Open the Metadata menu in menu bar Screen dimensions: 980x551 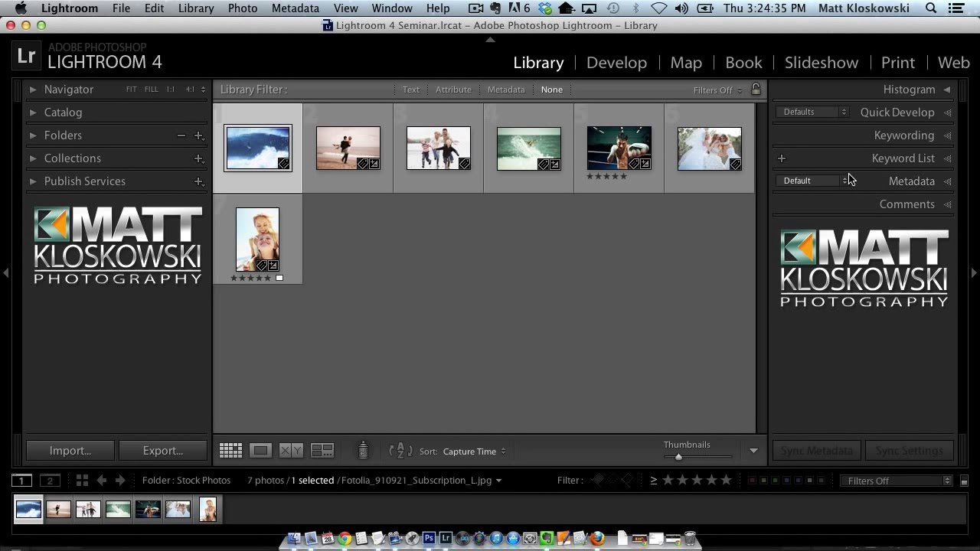coord(296,8)
